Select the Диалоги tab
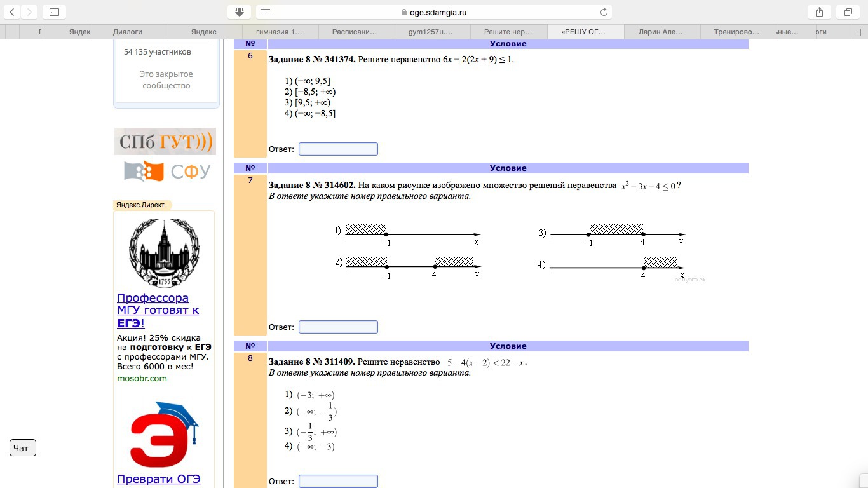This screenshot has height=488, width=868. 127,32
